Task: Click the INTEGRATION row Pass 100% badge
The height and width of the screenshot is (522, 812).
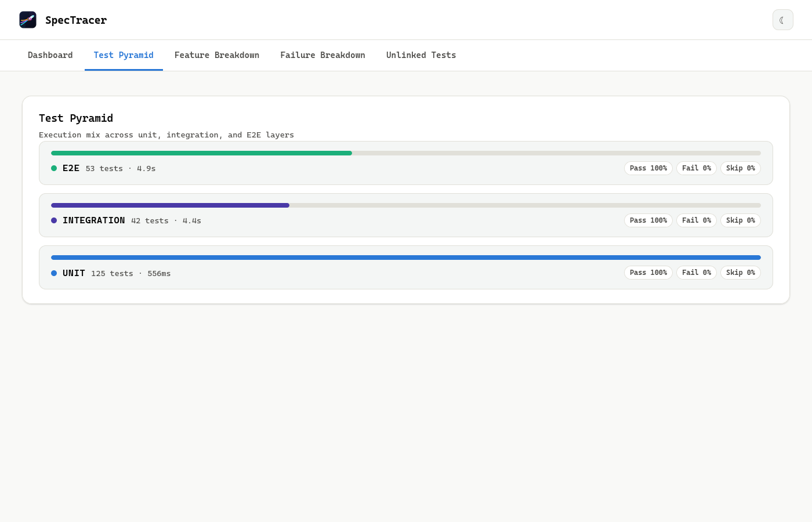Action: (648, 220)
